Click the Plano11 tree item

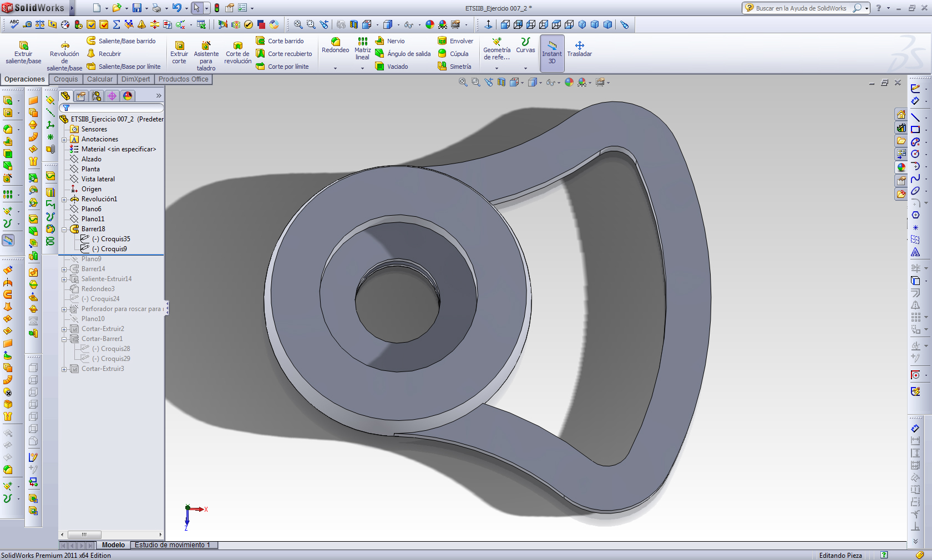[87, 219]
